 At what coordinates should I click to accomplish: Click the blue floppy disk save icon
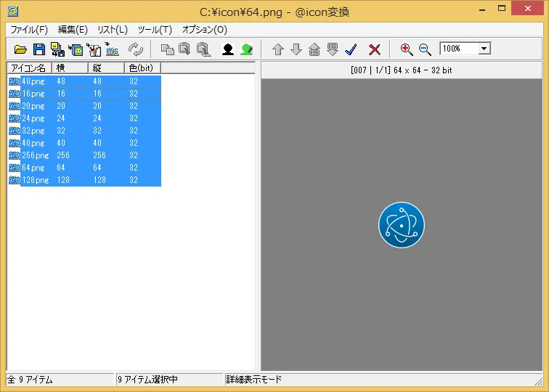pyautogui.click(x=39, y=49)
